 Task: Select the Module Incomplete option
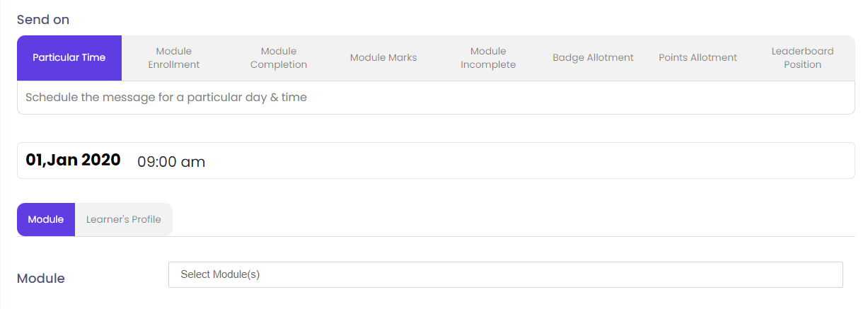point(488,58)
